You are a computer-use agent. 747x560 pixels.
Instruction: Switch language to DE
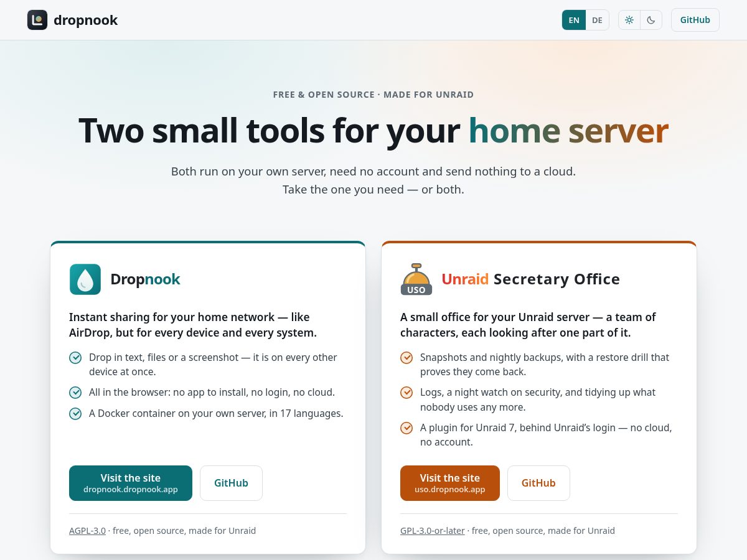pos(597,20)
